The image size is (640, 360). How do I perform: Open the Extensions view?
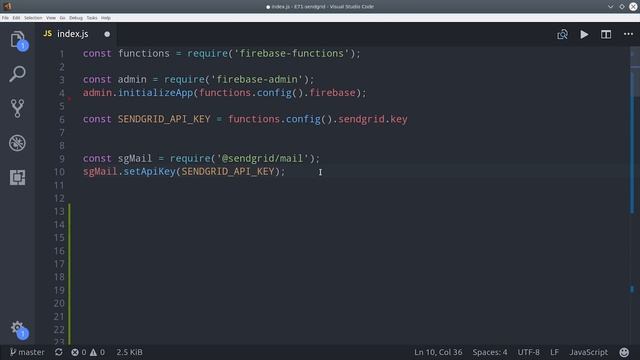[x=17, y=178]
